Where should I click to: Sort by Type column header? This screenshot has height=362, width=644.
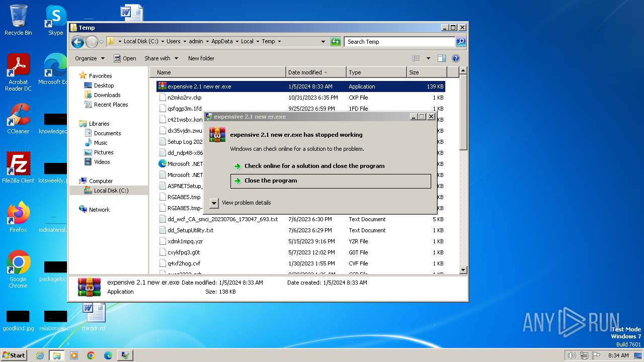pyautogui.click(x=376, y=72)
